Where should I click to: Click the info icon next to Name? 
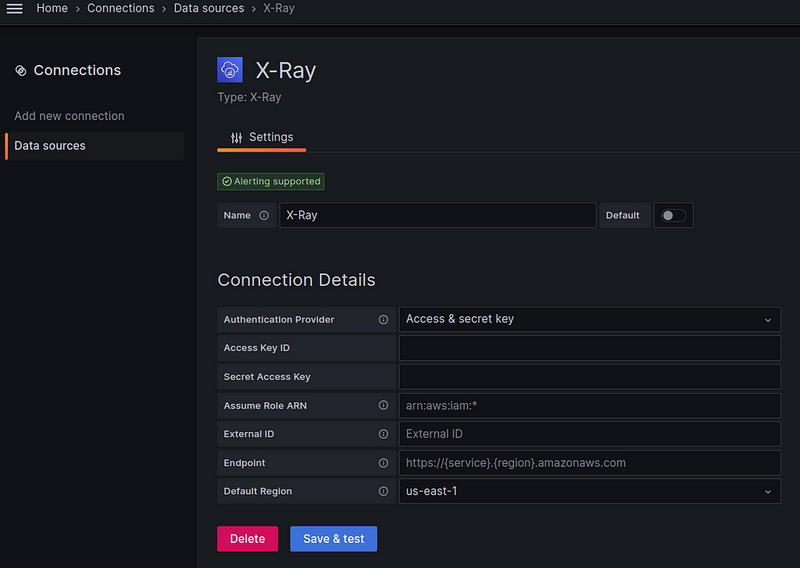264,215
